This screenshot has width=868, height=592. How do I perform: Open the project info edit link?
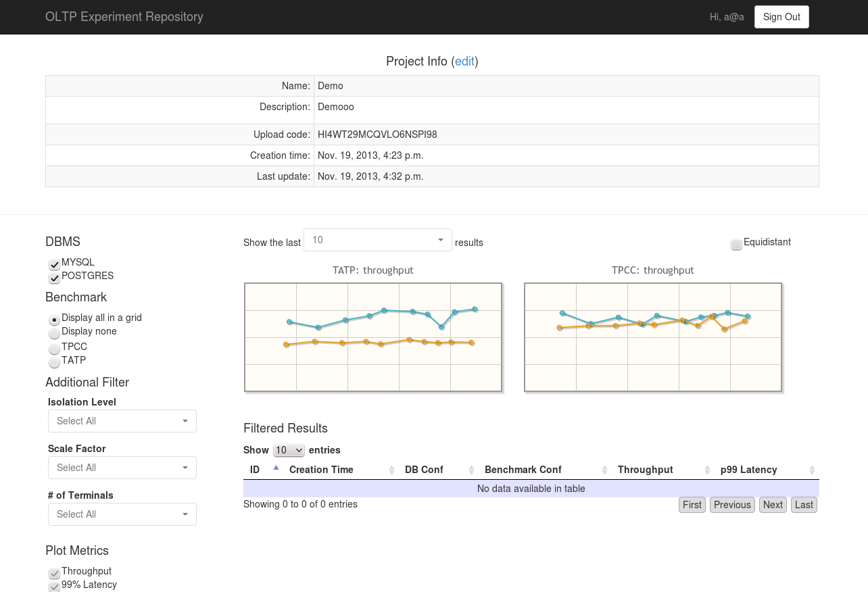[464, 61]
